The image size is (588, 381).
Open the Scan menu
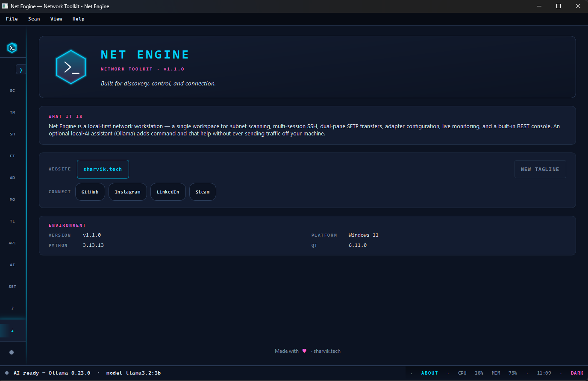pos(34,19)
